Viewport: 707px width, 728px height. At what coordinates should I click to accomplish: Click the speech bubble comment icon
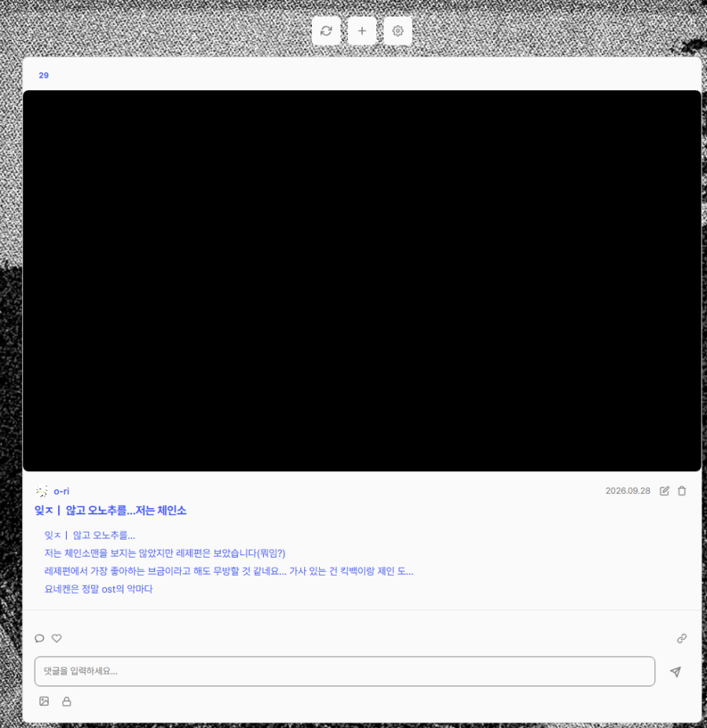point(39,638)
